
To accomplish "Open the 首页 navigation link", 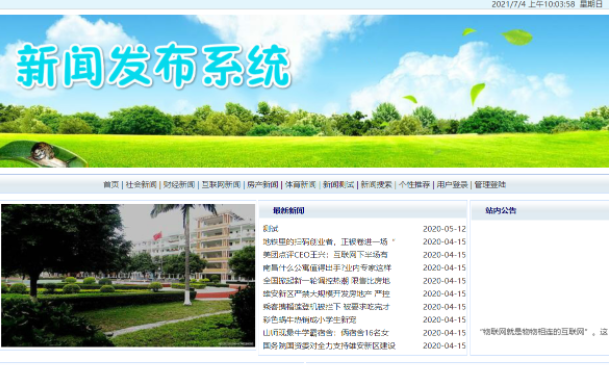I will (111, 185).
